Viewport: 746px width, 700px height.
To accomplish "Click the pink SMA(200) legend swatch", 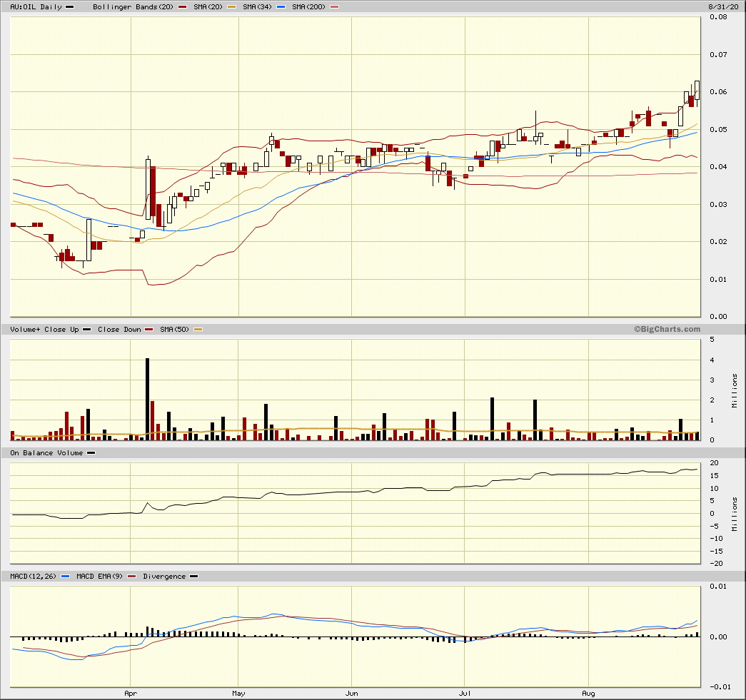I will [x=335, y=7].
